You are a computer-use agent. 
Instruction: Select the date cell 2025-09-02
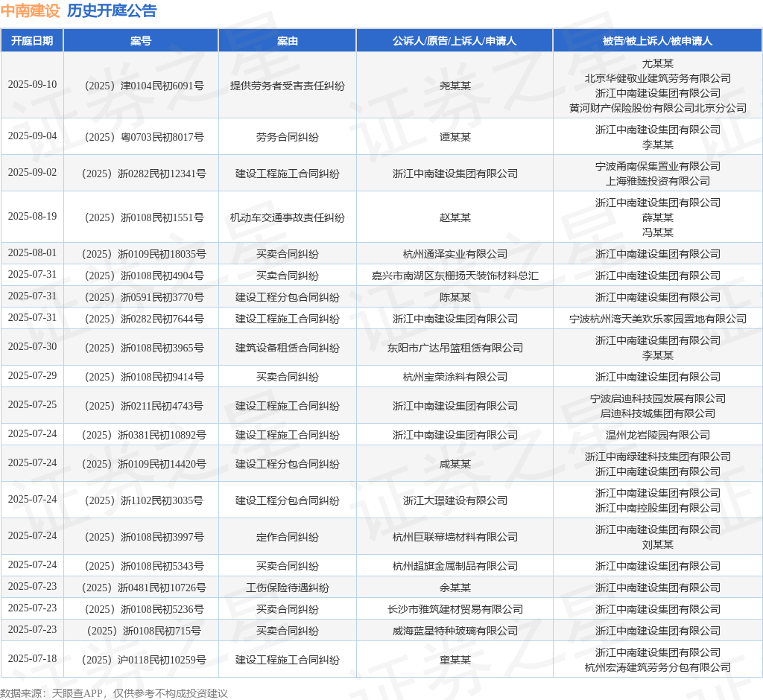pyautogui.click(x=32, y=173)
